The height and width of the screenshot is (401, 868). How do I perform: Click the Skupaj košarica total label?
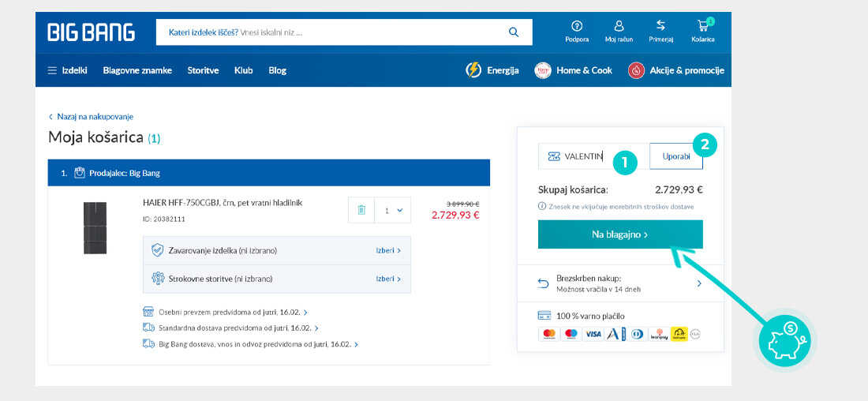pyautogui.click(x=573, y=189)
